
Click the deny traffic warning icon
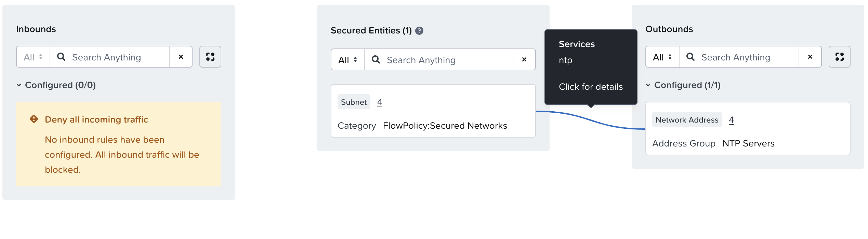click(34, 119)
